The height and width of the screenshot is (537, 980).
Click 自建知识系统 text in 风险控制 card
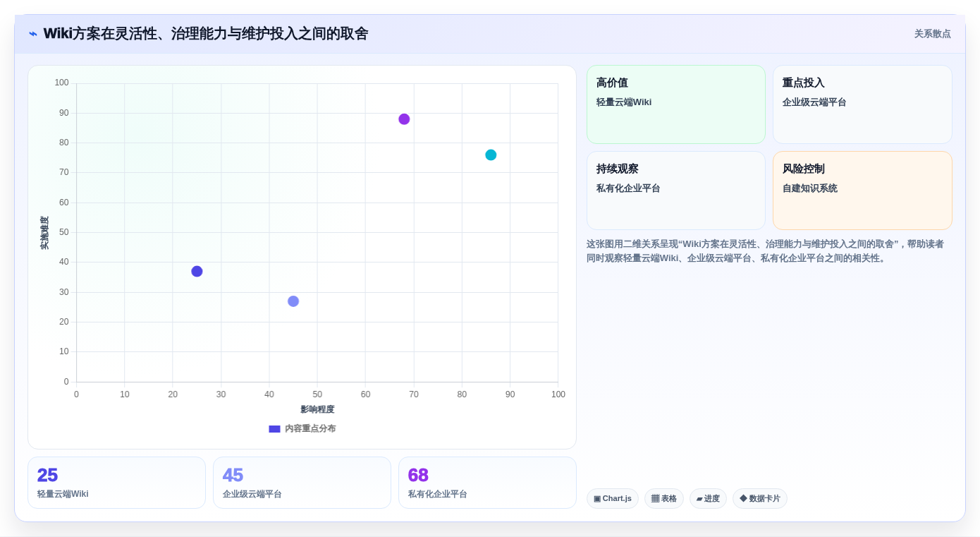point(810,188)
